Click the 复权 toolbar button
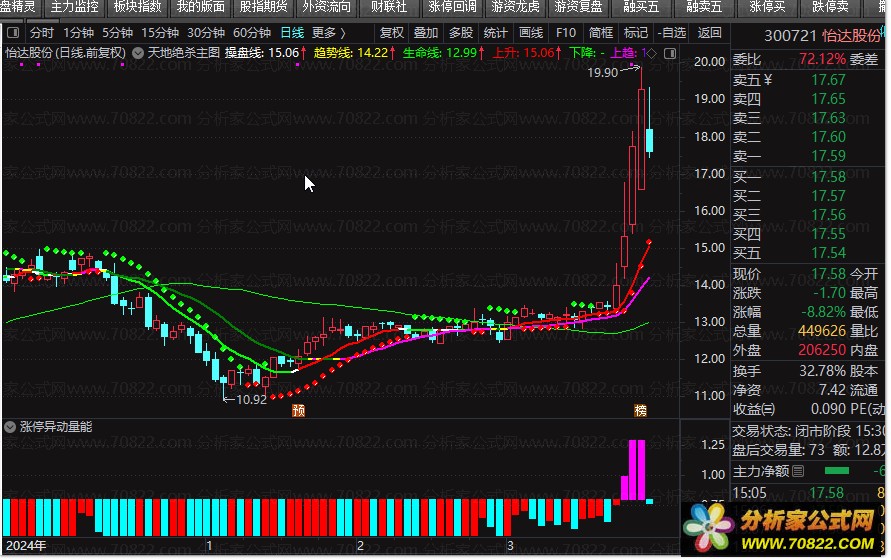Image resolution: width=891 pixels, height=560 pixels. click(x=391, y=33)
